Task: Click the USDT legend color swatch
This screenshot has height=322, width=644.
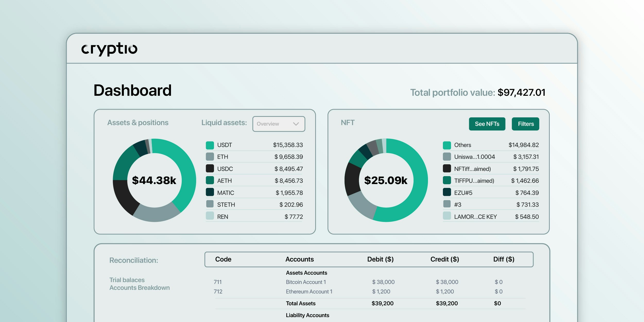Action: pos(210,145)
